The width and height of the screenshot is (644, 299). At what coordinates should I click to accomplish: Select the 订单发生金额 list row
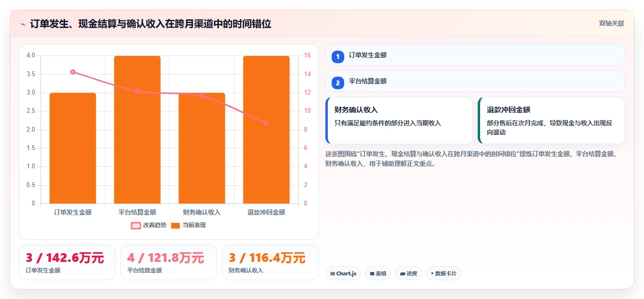(x=475, y=55)
